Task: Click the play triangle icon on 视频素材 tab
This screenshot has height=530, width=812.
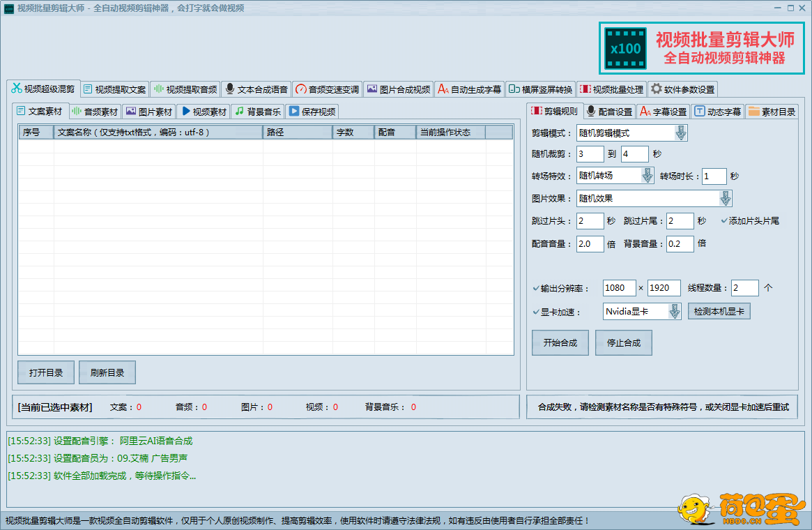Action: click(x=186, y=111)
